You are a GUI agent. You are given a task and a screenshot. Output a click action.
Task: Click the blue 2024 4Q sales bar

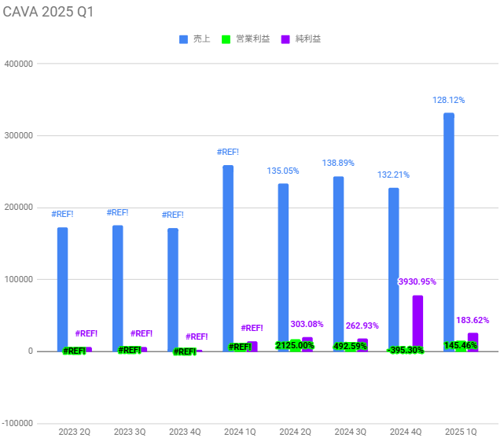(x=394, y=270)
